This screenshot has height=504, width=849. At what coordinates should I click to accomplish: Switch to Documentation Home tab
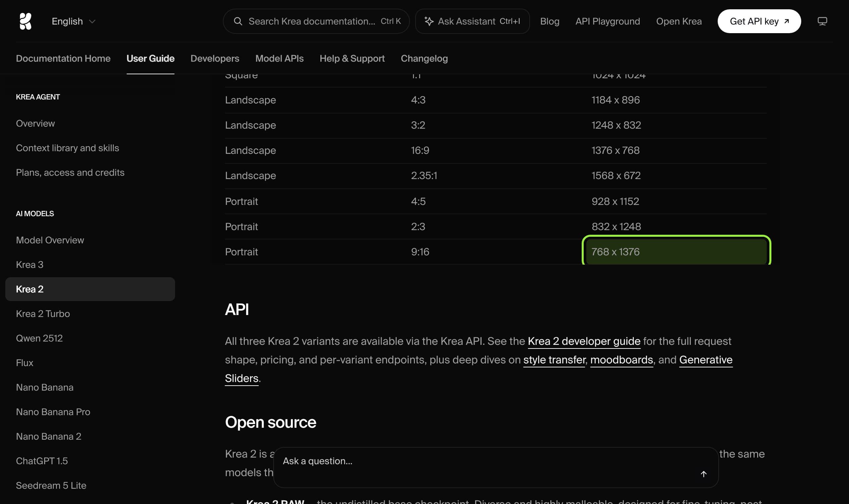point(63,58)
